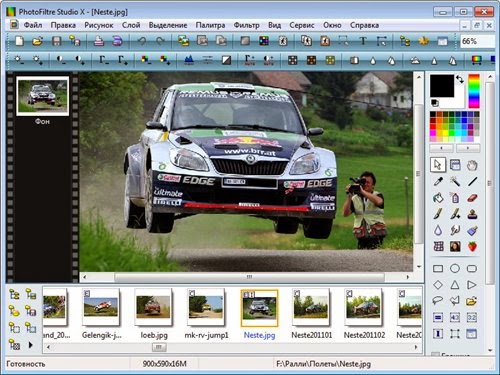Image resolution: width=500 pixels, height=375 pixels.
Task: Open the Gelengik-j... thumbnail
Action: pyautogui.click(x=101, y=307)
